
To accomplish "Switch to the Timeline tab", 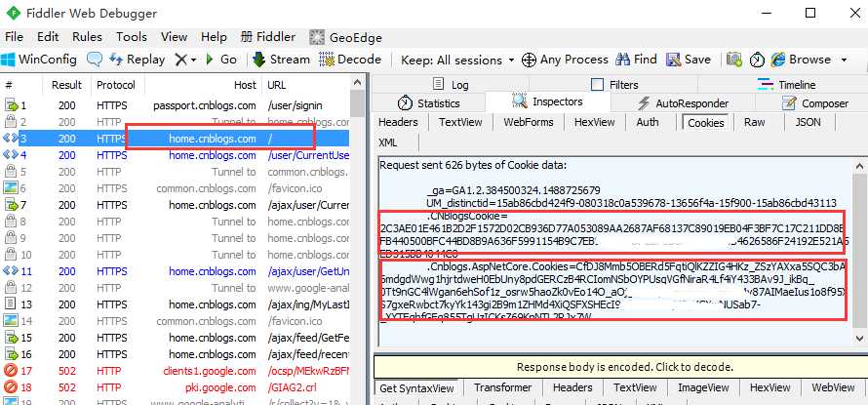I will (785, 85).
